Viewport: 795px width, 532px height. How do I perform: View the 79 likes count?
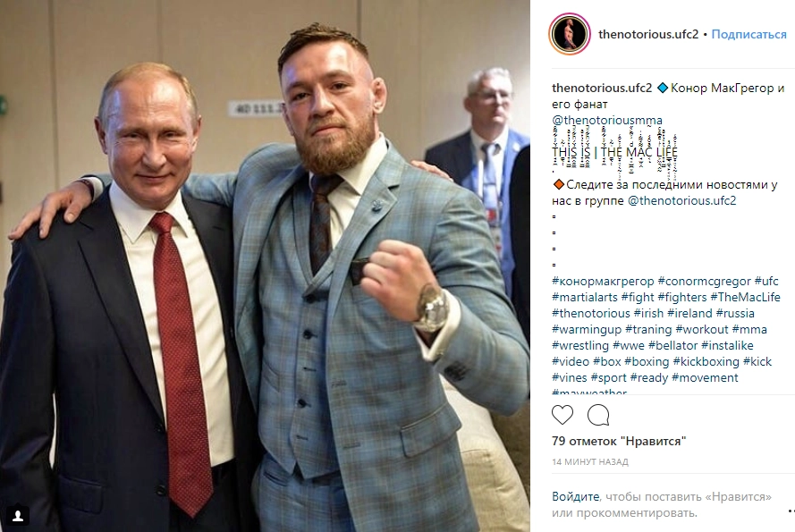tap(619, 441)
